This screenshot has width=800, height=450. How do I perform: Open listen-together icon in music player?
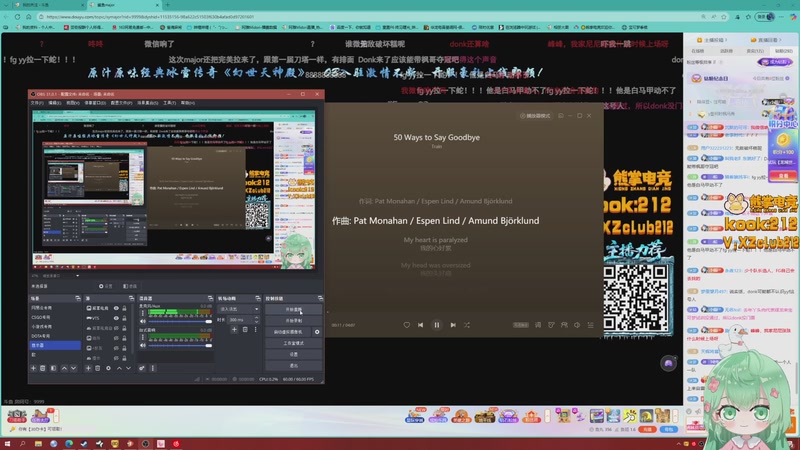coord(564,325)
